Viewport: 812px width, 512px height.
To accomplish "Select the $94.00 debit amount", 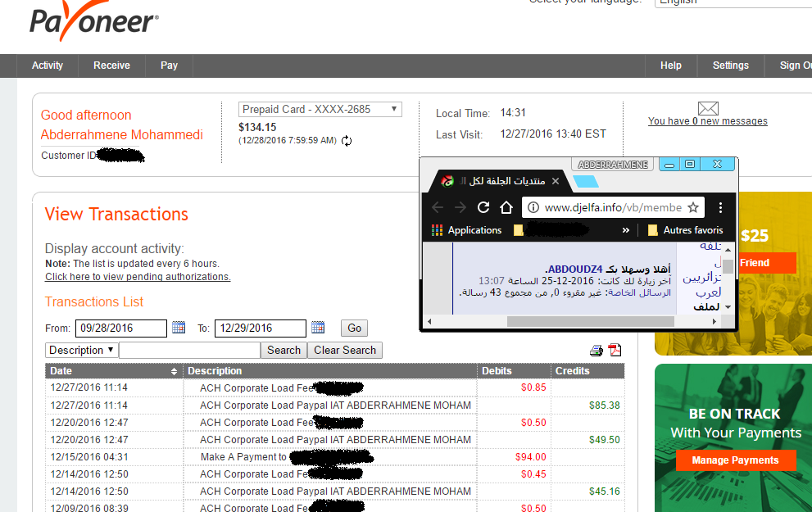I will point(531,456).
